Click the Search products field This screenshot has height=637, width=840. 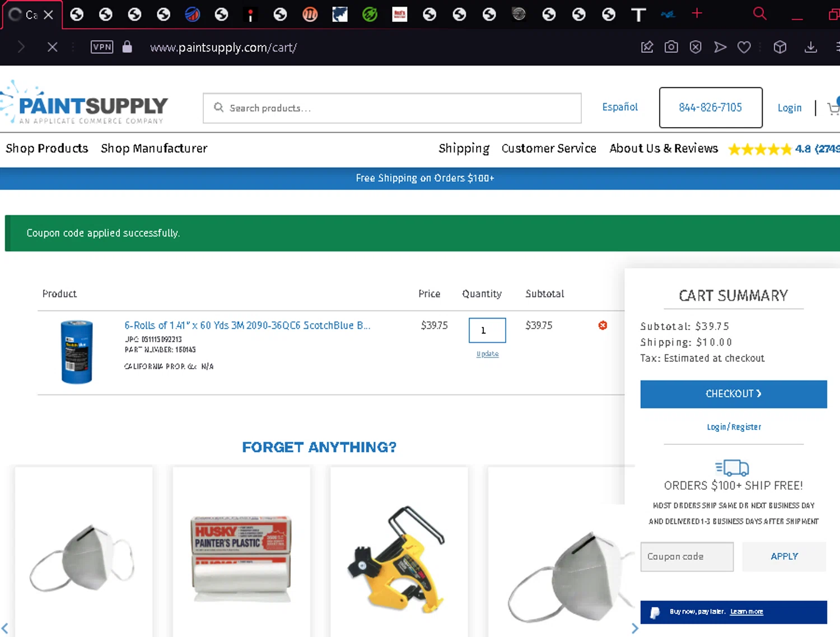click(x=392, y=108)
